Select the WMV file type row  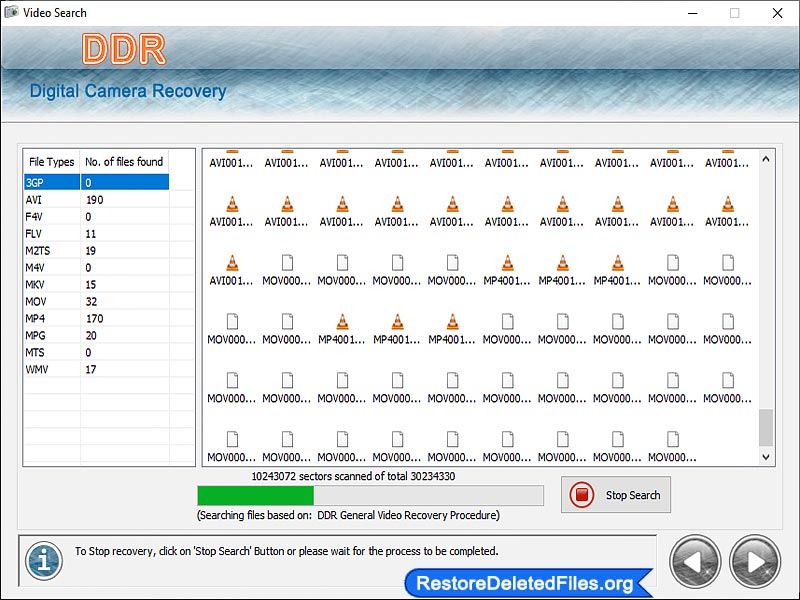(96, 369)
